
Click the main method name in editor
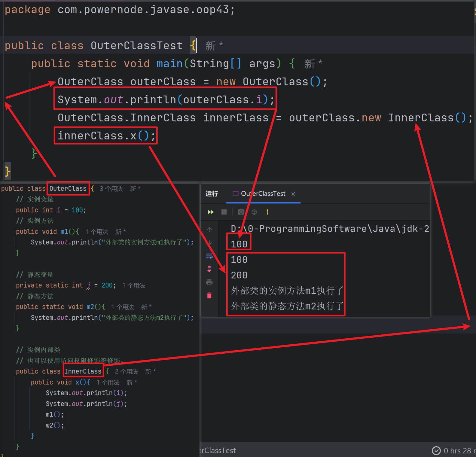[x=169, y=64]
